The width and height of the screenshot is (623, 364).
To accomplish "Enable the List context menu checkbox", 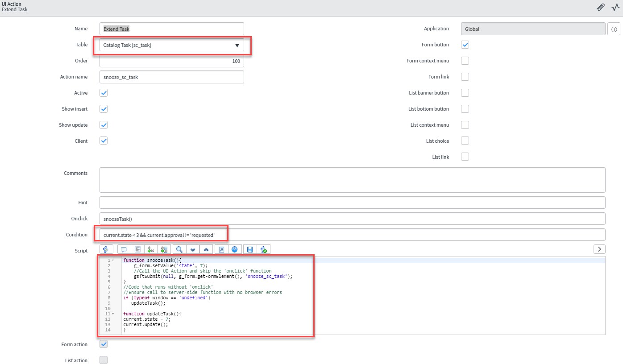I will coord(465,125).
